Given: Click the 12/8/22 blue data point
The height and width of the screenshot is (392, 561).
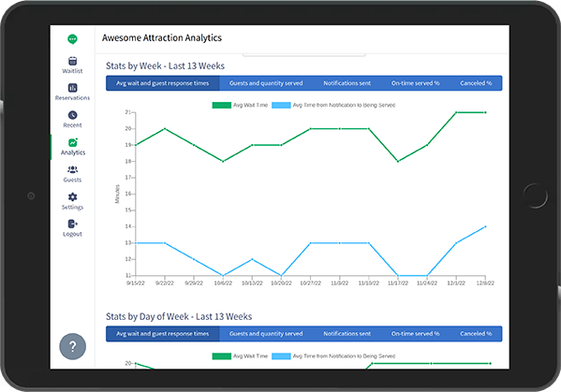Looking at the screenshot, I should pos(485,226).
